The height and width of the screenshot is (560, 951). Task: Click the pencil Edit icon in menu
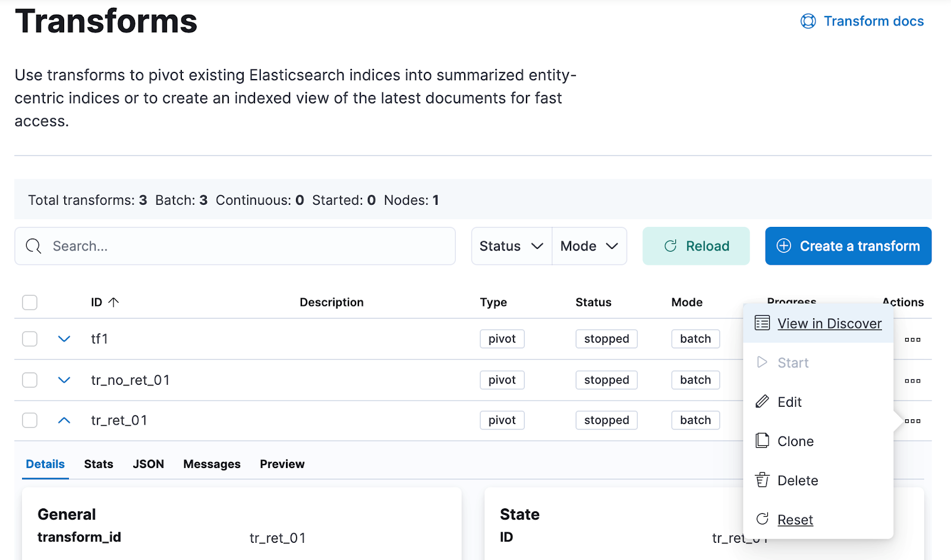(x=762, y=402)
